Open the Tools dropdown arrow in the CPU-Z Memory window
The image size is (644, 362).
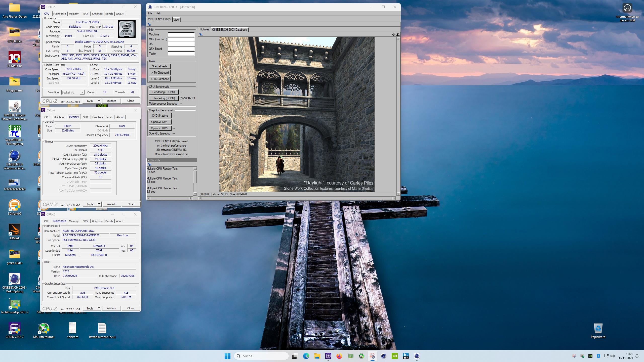pyautogui.click(x=99, y=204)
